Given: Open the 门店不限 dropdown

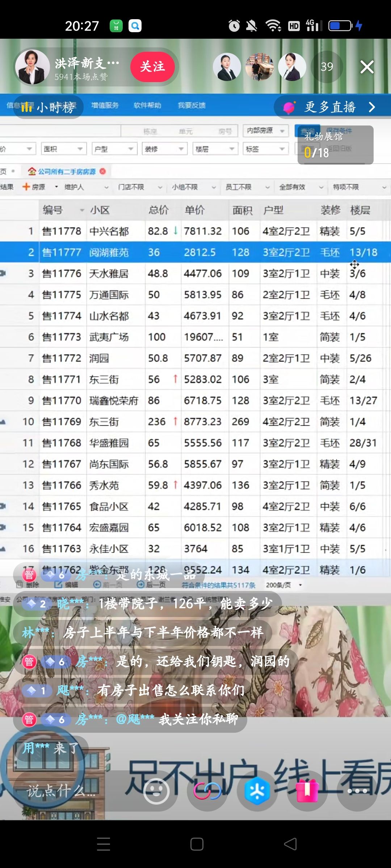Looking at the screenshot, I should tap(140, 187).
